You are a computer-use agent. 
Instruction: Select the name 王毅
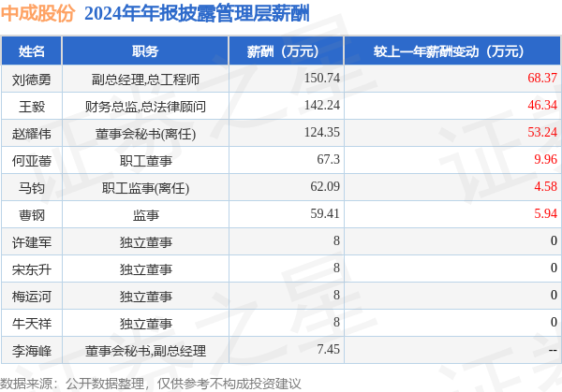coord(32,107)
